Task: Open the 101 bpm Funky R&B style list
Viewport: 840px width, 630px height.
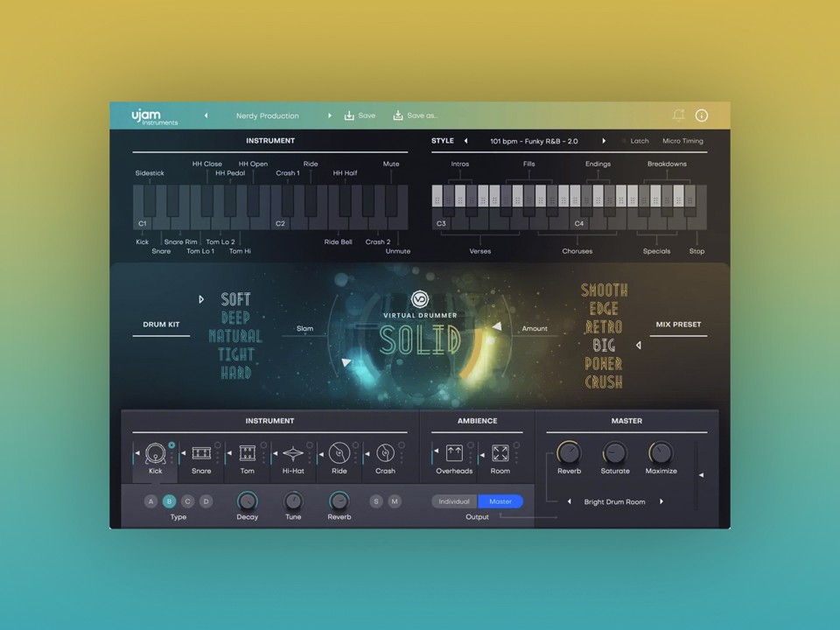Action: 534,142
